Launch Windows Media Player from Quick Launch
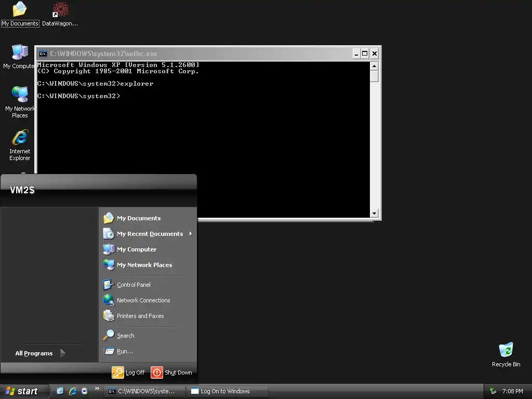This screenshot has width=532, height=399. click(x=85, y=391)
